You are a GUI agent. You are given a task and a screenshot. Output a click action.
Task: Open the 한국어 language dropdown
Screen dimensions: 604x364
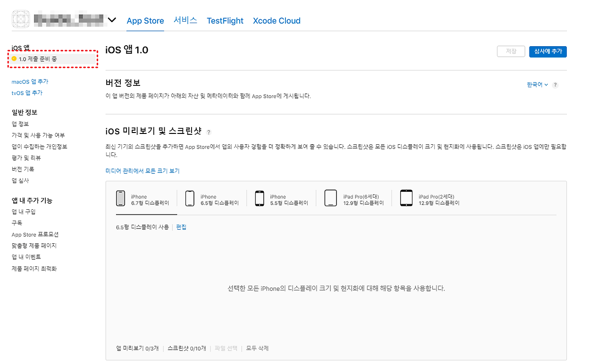pos(537,85)
